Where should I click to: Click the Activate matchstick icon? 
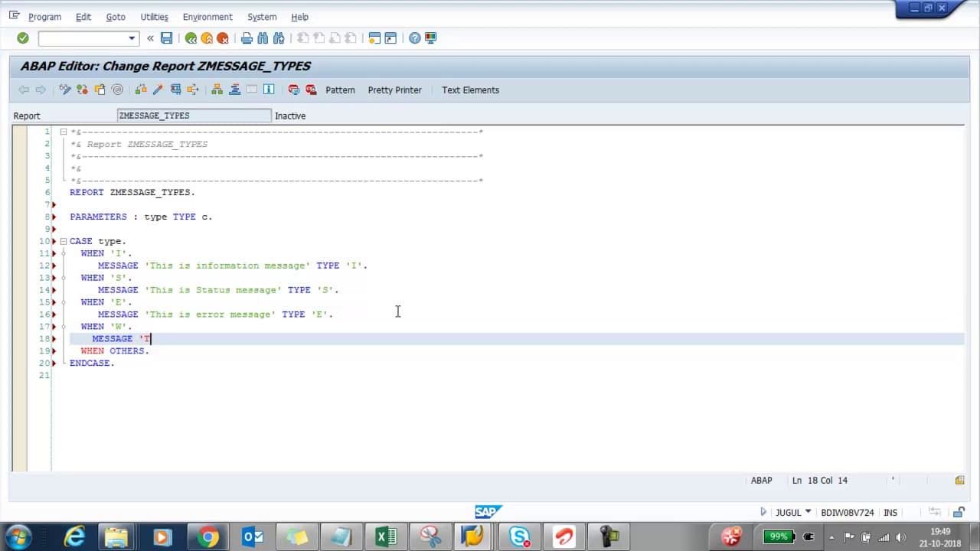(158, 90)
